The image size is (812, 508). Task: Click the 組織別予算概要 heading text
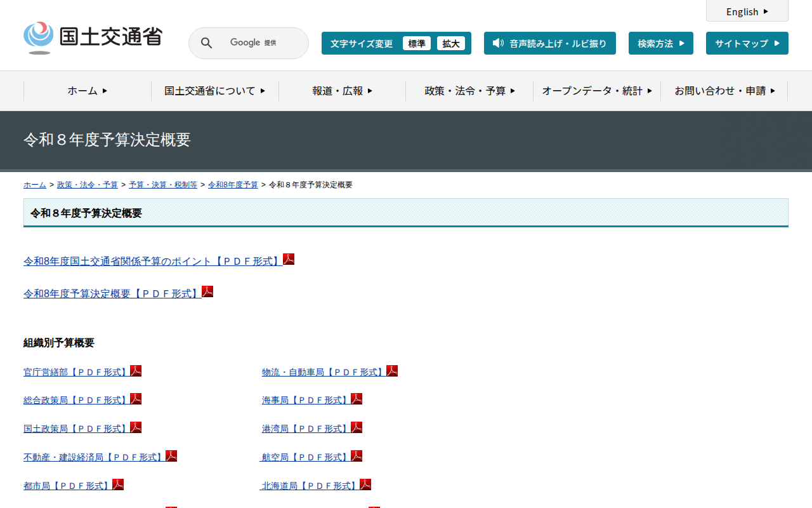coord(59,343)
